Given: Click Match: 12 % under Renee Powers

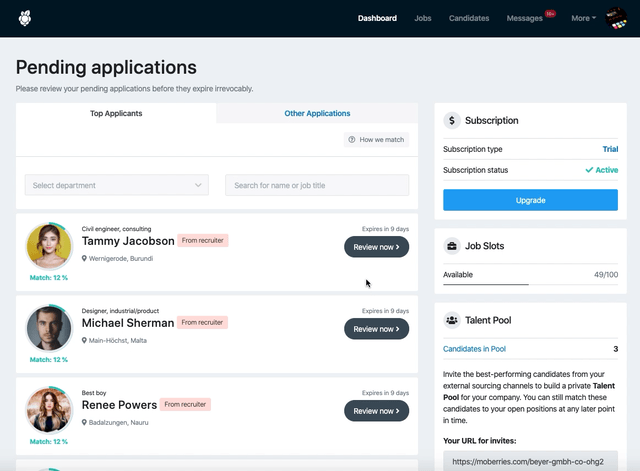Looking at the screenshot, I should click(x=49, y=442).
